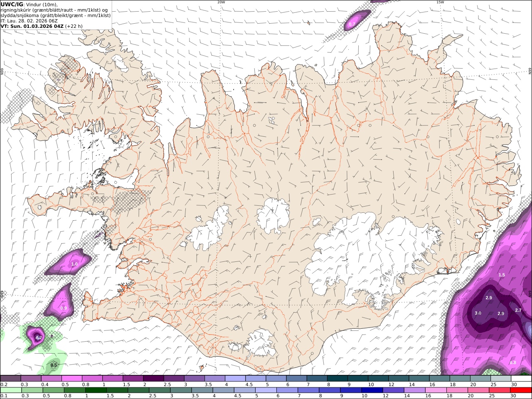Click the '0.8' value on the map's southeast corner
532x399 pixels.
pos(513,362)
